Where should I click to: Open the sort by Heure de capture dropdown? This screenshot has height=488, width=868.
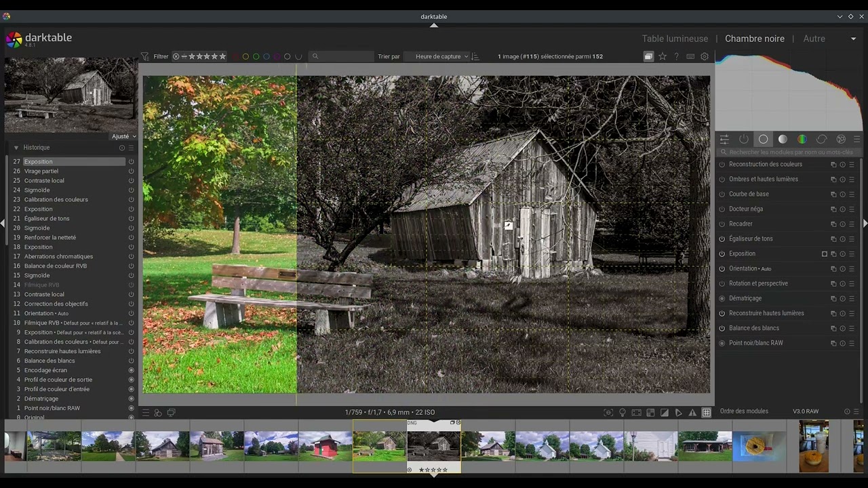point(437,56)
